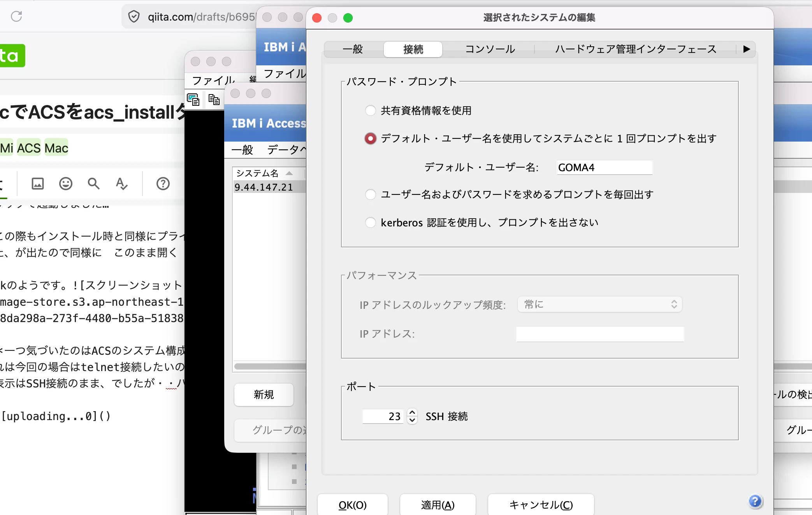This screenshot has height=515, width=812.
Task: Click the キャンセル(C) button
Action: (x=541, y=505)
